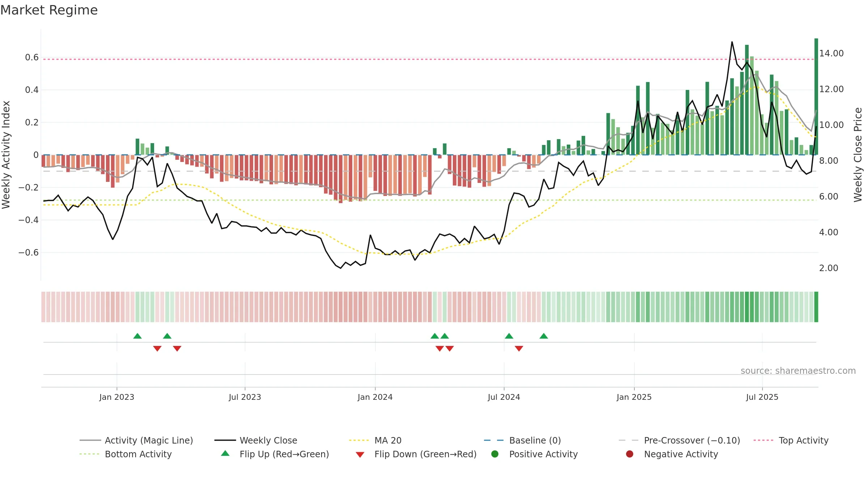868x488 pixels.
Task: Click the 0.6 activity axis tick
Action: pyautogui.click(x=32, y=57)
